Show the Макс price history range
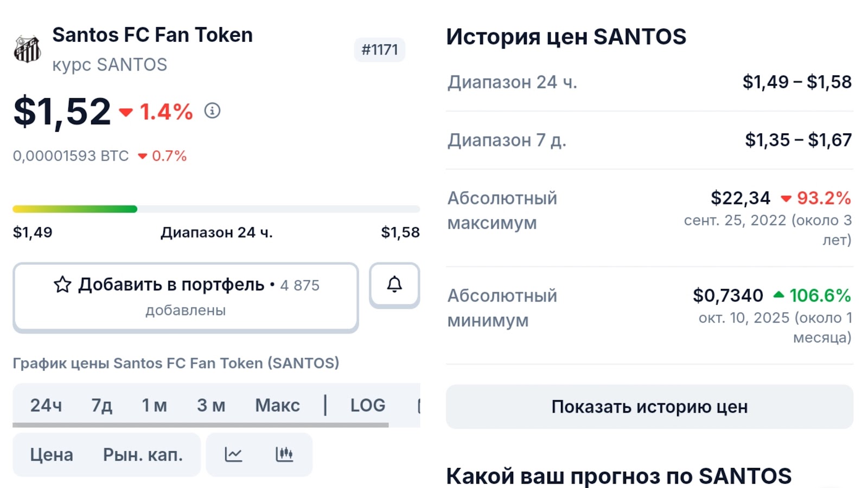 (x=277, y=405)
